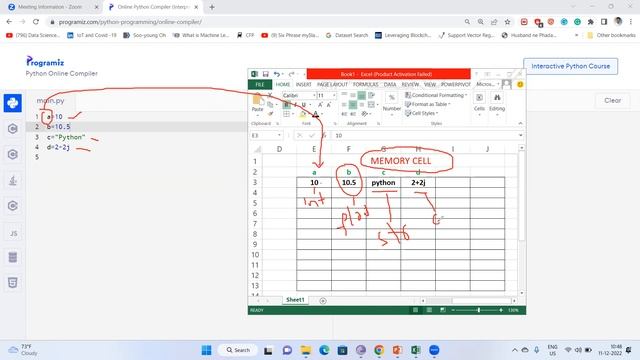Reload the Programiz page

point(36,22)
